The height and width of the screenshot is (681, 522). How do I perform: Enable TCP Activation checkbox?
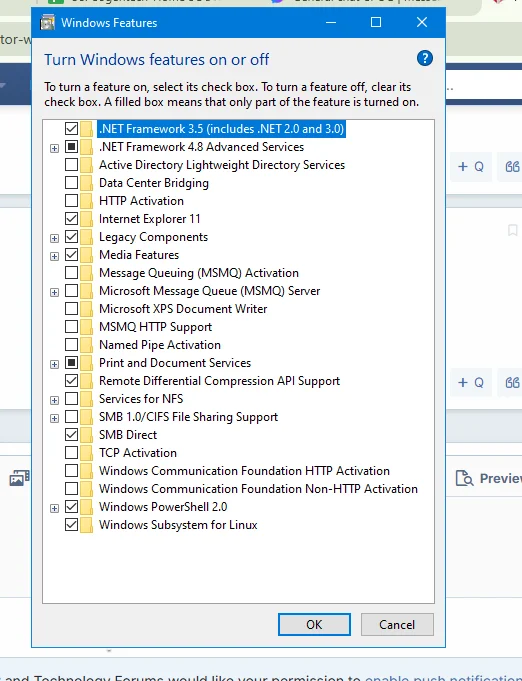71,453
